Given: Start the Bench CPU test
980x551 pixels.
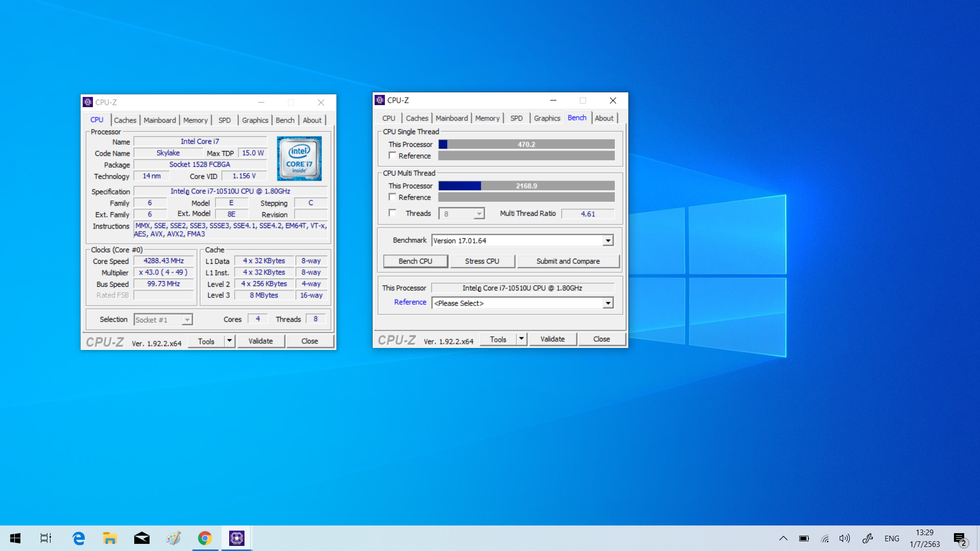Looking at the screenshot, I should pyautogui.click(x=415, y=261).
